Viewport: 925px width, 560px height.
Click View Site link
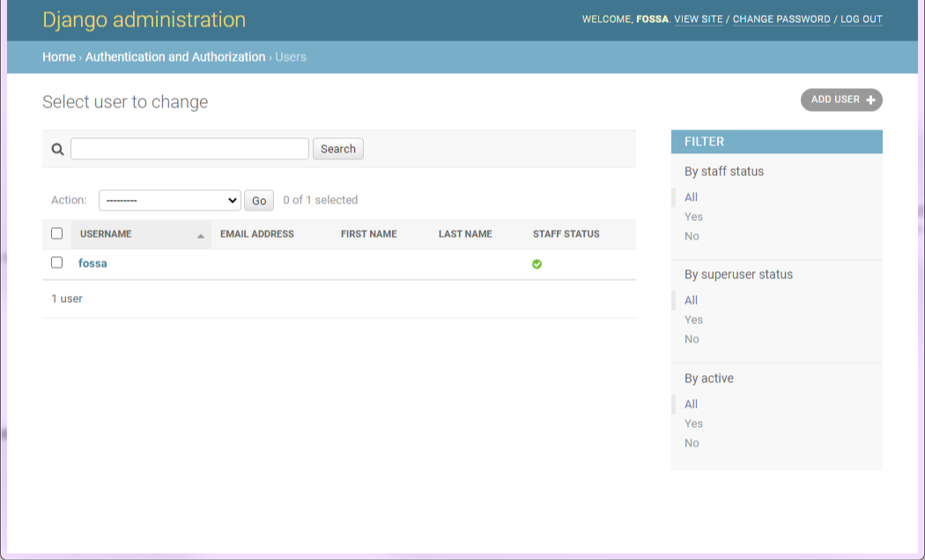coord(699,18)
